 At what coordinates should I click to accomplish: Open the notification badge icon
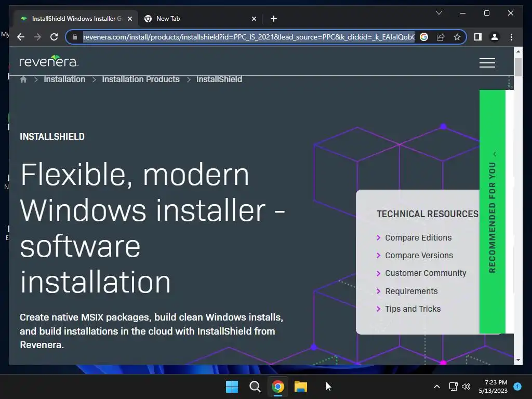517,387
